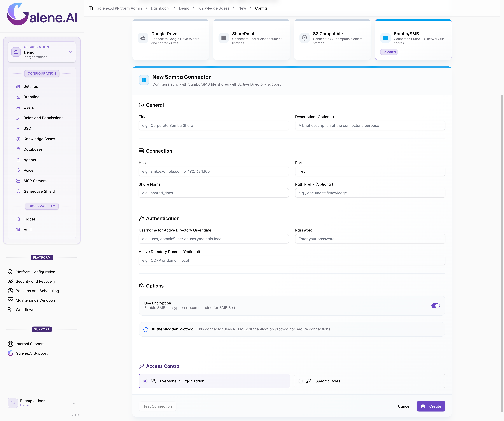Click the Backups and Scheduling history icon
The image size is (504, 421).
10,291
